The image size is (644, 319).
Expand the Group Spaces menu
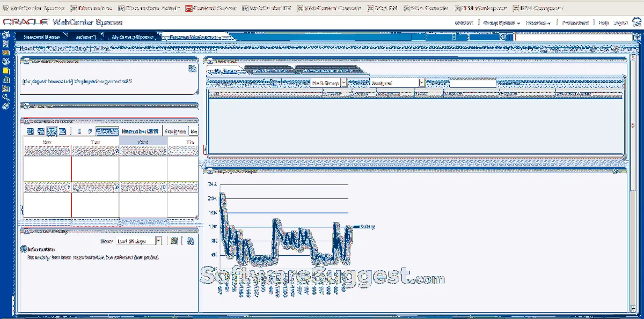502,23
